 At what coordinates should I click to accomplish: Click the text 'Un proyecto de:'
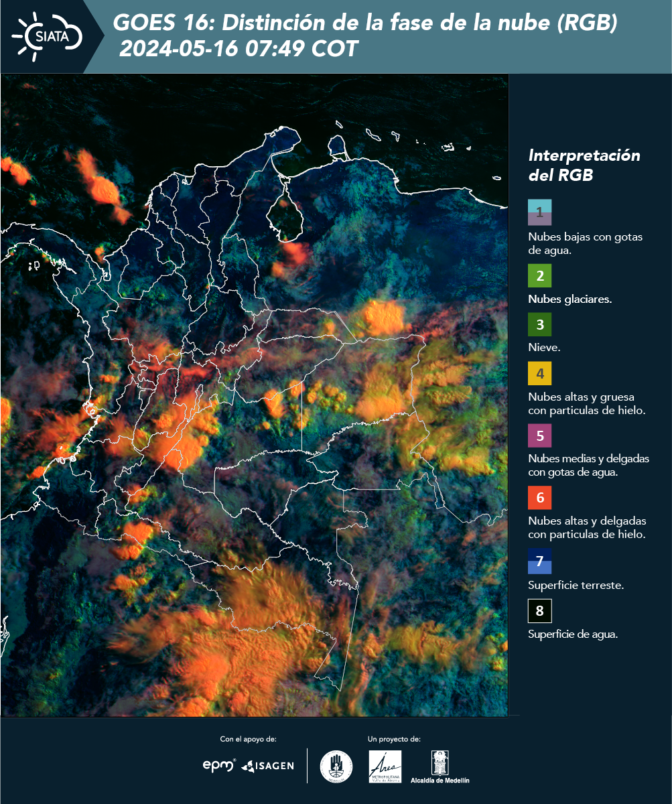394,739
